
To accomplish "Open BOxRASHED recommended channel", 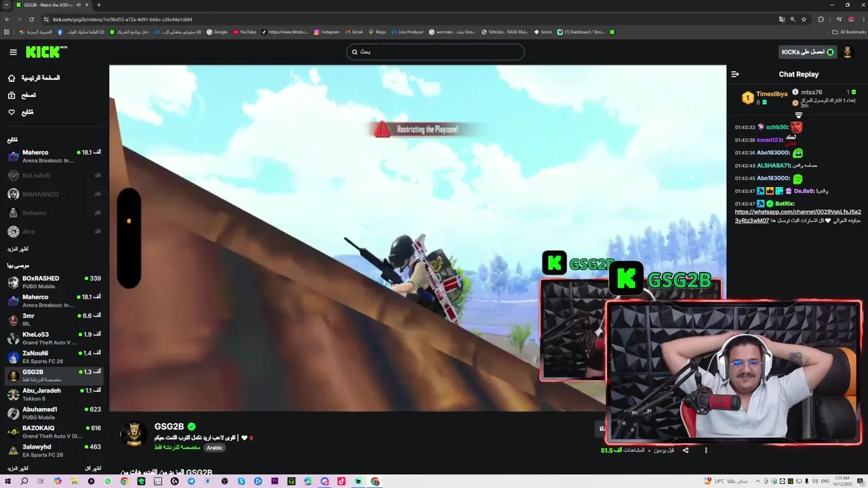I will 54,282.
